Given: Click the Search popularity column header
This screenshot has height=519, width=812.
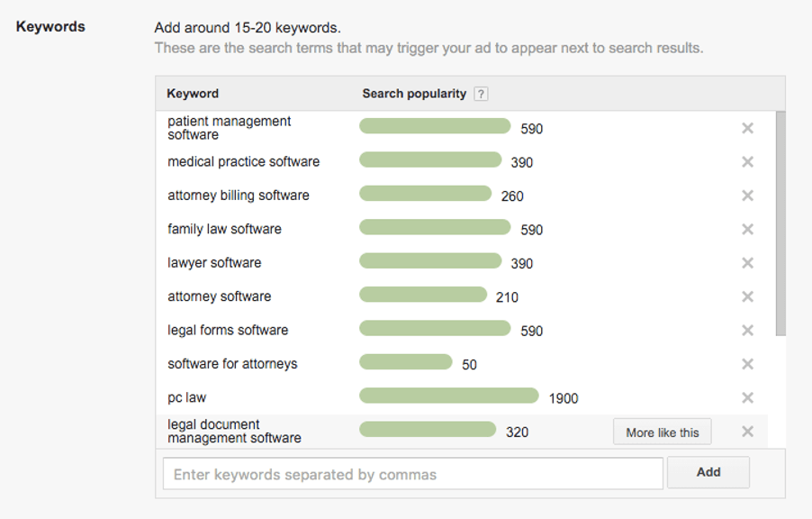Looking at the screenshot, I should pos(413,93).
